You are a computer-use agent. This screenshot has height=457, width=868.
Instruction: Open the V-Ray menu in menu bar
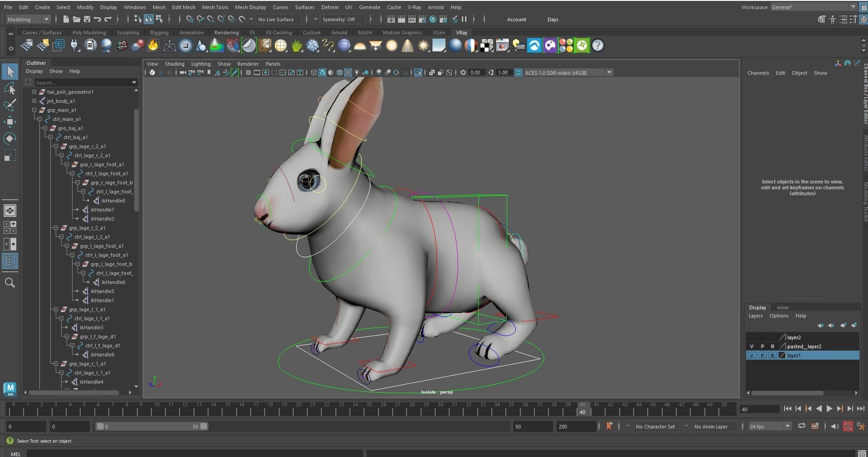(414, 7)
